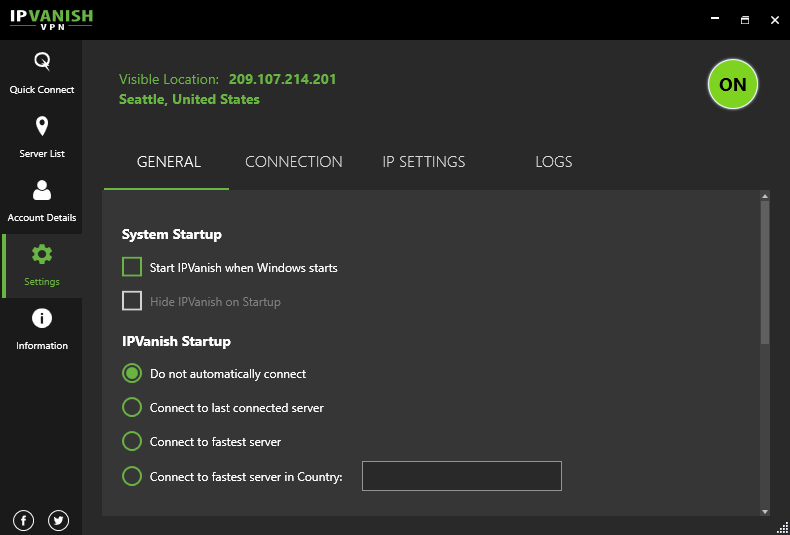Switch to the CONNECTION tab

[293, 162]
